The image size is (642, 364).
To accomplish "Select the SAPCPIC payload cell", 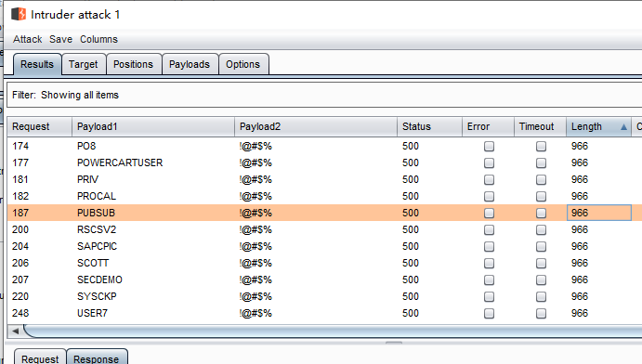I will (97, 246).
